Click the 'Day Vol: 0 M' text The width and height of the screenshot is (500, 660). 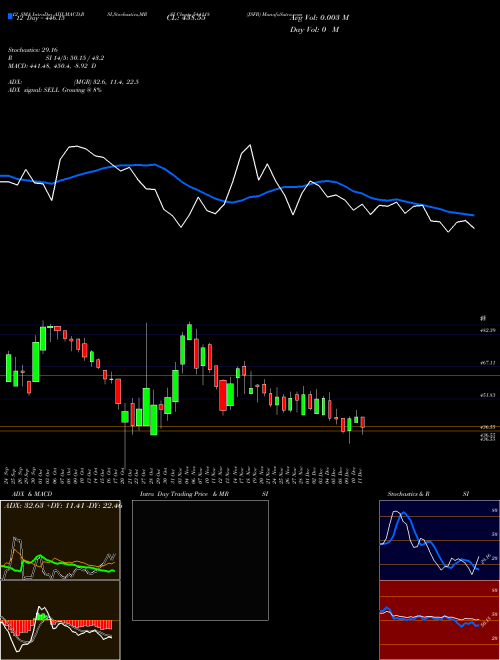point(314,30)
